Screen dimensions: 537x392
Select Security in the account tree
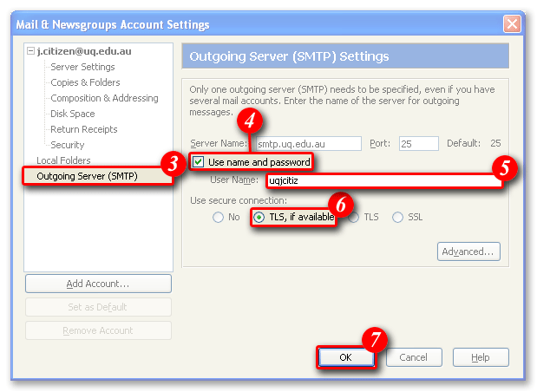click(x=68, y=145)
